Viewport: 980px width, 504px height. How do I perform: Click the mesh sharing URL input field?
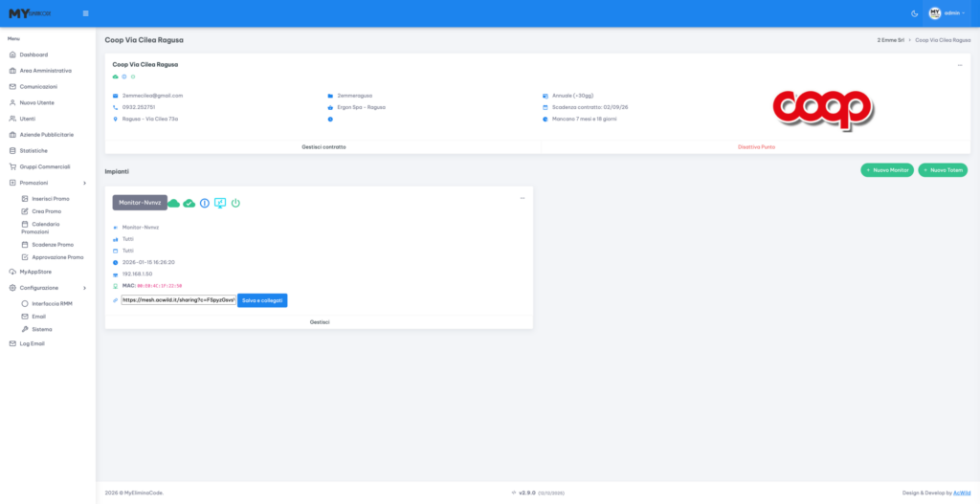tap(179, 299)
